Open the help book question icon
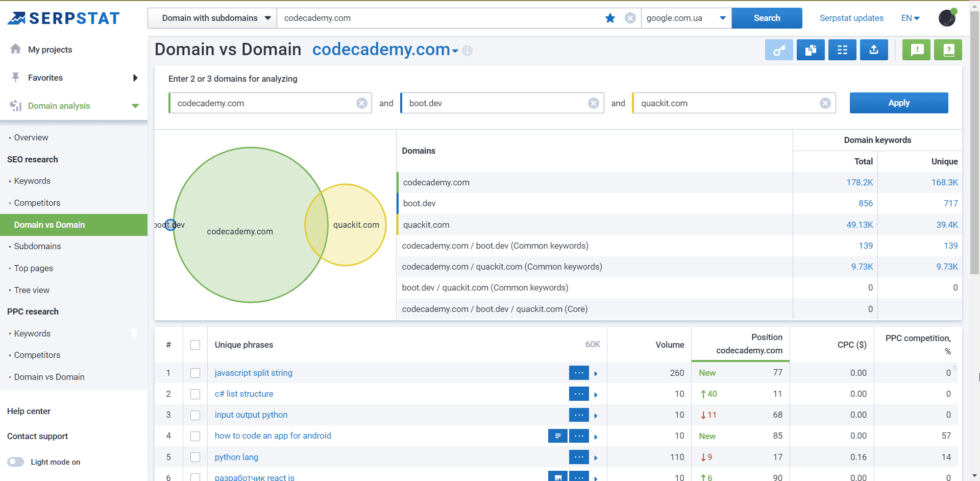This screenshot has width=980, height=481. 948,50
